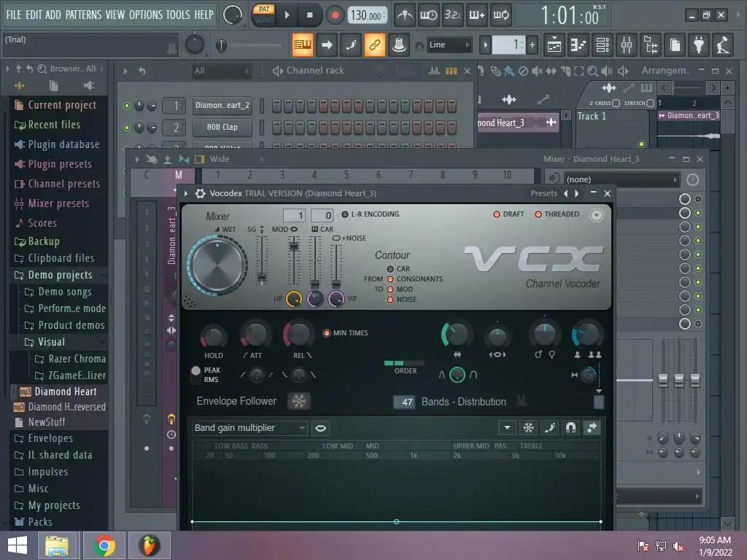Open the Vocodex plugin menu arrow
Viewport: 747px width, 560px height.
point(186,193)
